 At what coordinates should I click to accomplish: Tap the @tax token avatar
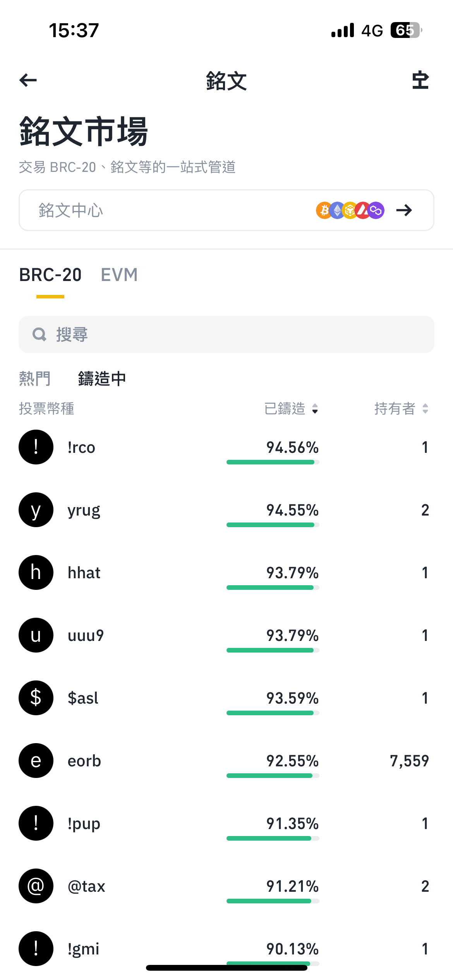36,886
